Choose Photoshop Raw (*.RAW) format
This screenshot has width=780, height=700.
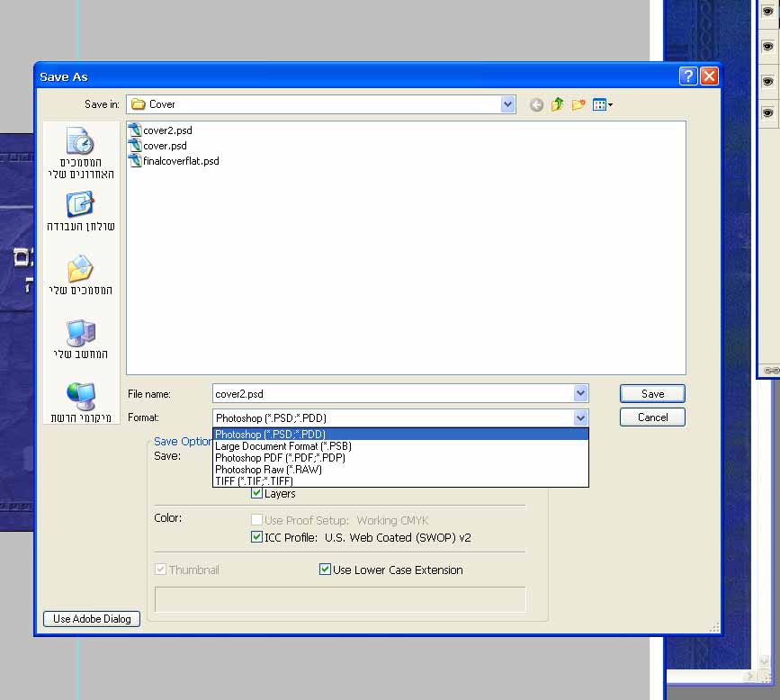click(400, 470)
